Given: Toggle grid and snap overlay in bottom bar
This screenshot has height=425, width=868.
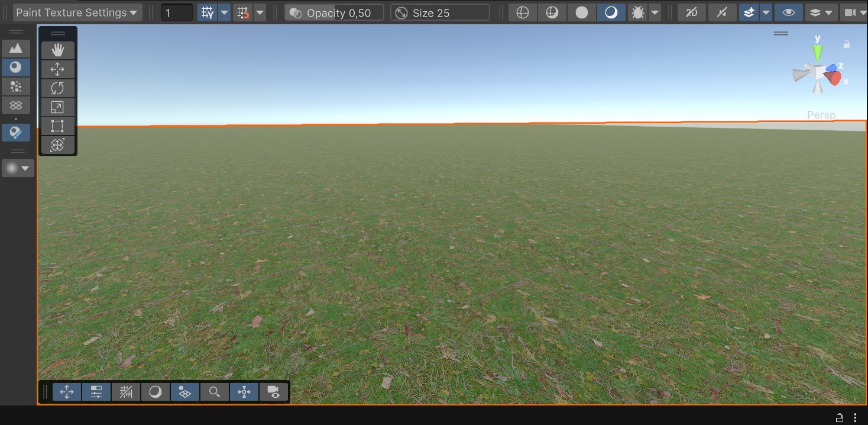Looking at the screenshot, I should [126, 392].
